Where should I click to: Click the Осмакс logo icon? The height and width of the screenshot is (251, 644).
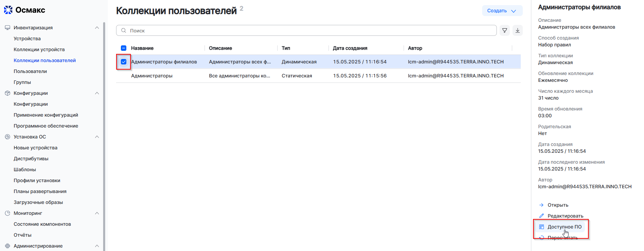(x=8, y=10)
